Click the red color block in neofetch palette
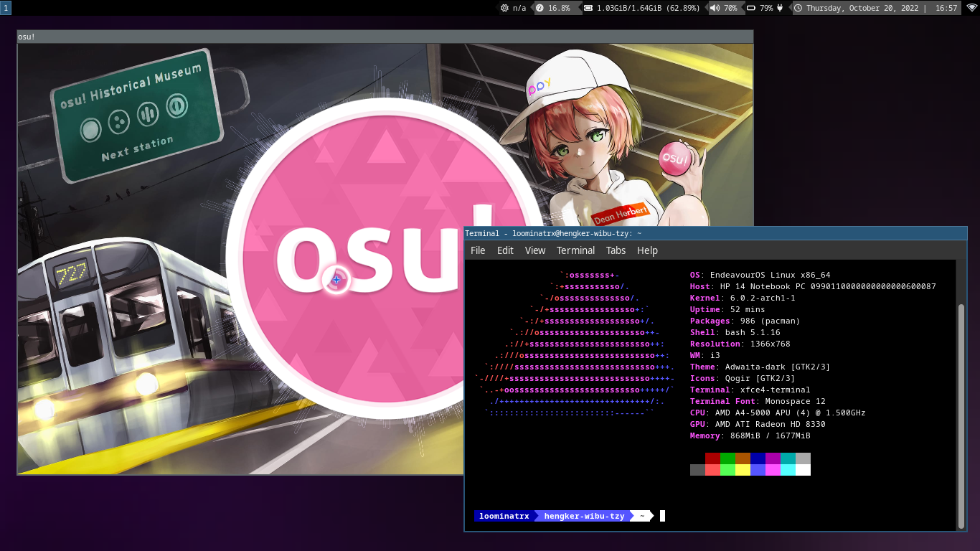Image resolution: width=980 pixels, height=551 pixels. 712,458
